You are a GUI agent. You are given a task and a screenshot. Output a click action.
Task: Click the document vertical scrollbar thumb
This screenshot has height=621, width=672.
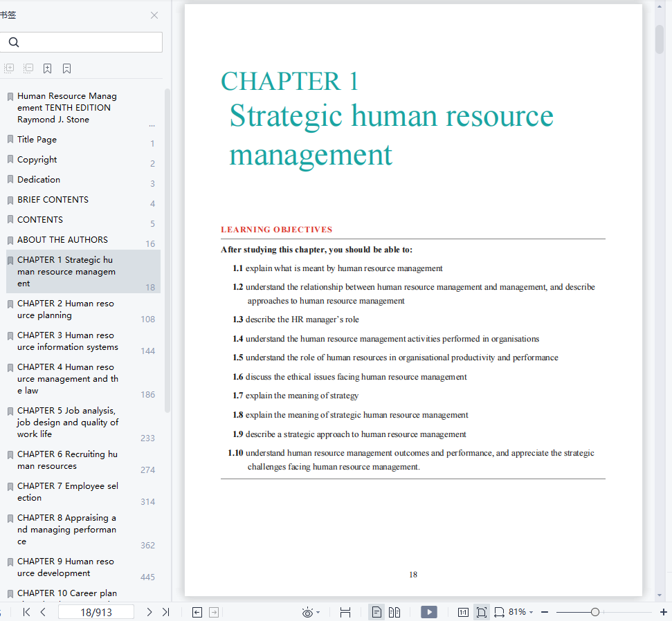pyautogui.click(x=660, y=39)
